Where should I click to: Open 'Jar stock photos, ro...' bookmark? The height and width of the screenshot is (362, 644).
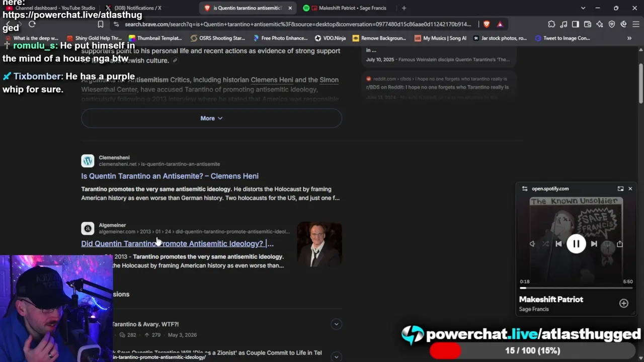coord(500,38)
